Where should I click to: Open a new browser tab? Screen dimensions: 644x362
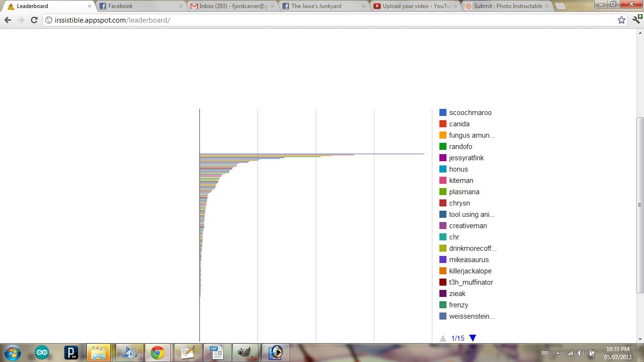(x=560, y=6)
